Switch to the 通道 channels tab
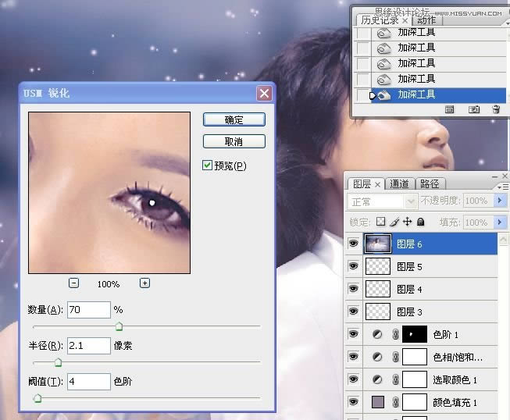This screenshot has height=420, width=510. (x=399, y=184)
